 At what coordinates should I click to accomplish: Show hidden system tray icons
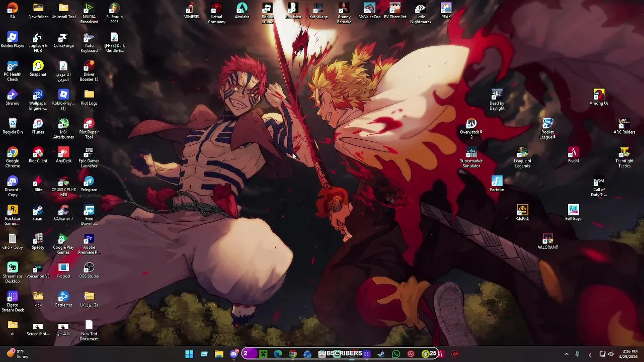pyautogui.click(x=566, y=354)
